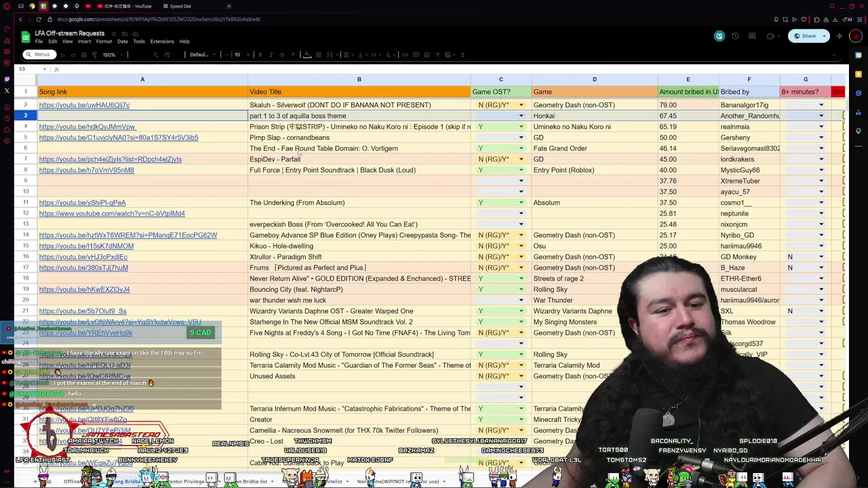This screenshot has width=868, height=488.
Task: Click the redo icon in toolbar
Action: coord(73,54)
